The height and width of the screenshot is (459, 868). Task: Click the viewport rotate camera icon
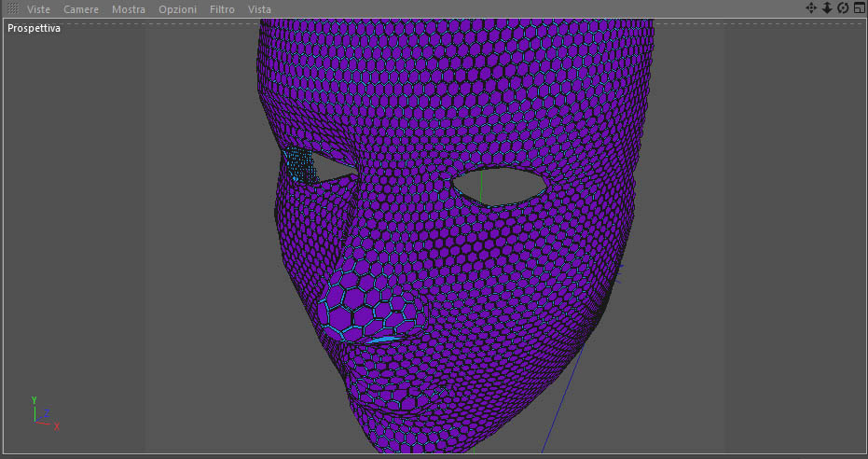click(843, 7)
